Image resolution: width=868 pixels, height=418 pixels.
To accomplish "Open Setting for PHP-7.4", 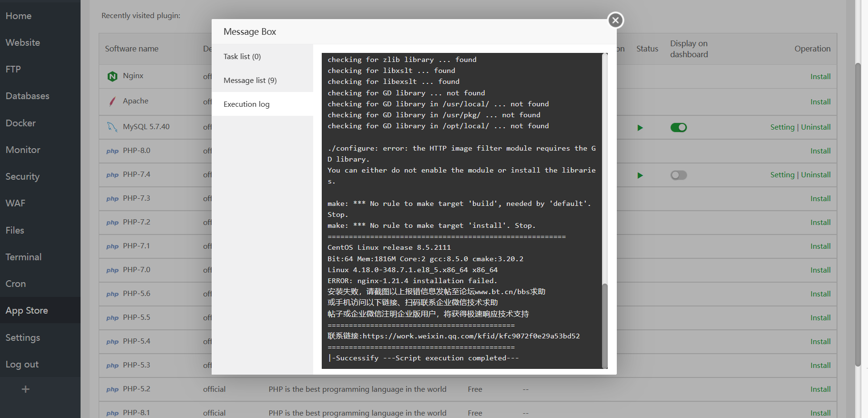I will tap(782, 175).
